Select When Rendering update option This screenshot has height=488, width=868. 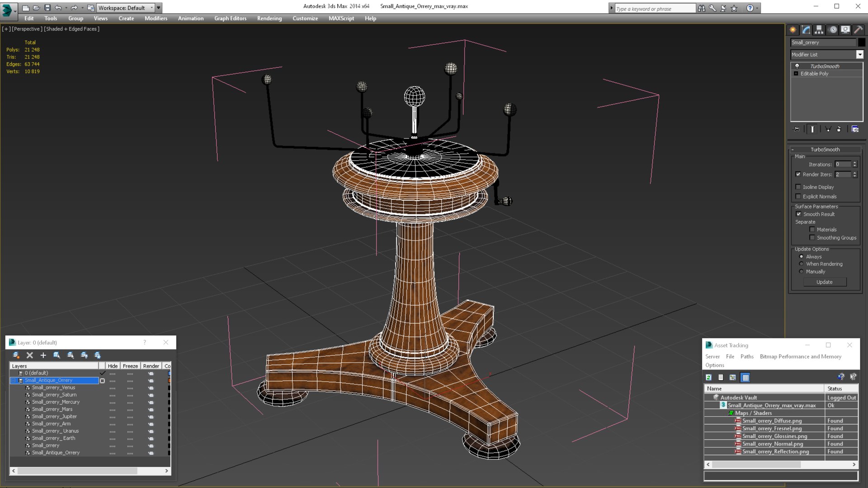[x=802, y=264]
